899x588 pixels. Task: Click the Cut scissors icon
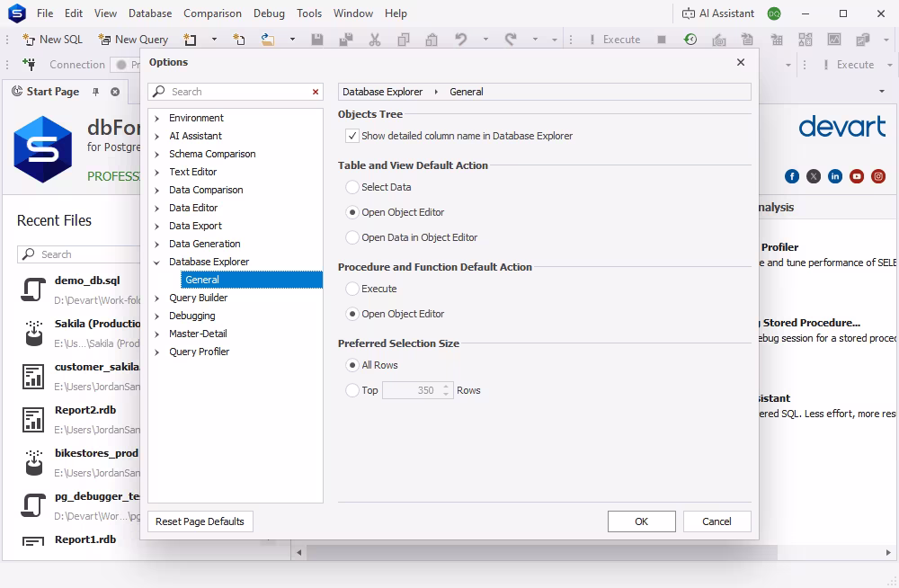tap(375, 39)
